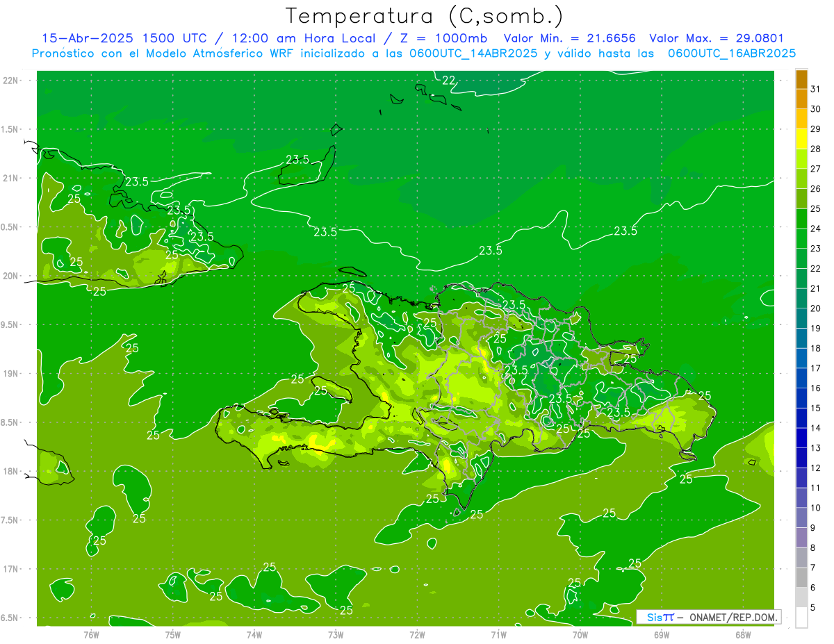Click the latitude label '20N'
Image resolution: width=834 pixels, height=644 pixels.
tap(10, 276)
